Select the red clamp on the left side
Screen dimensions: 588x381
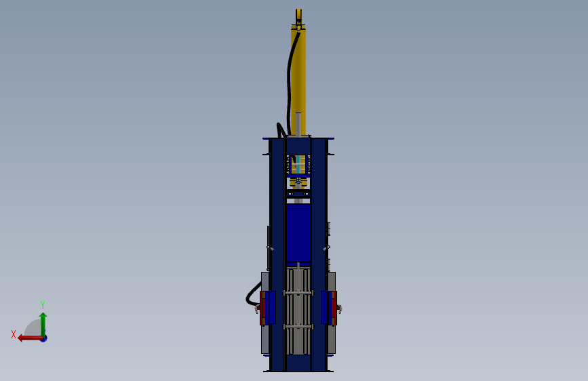pyautogui.click(x=262, y=308)
